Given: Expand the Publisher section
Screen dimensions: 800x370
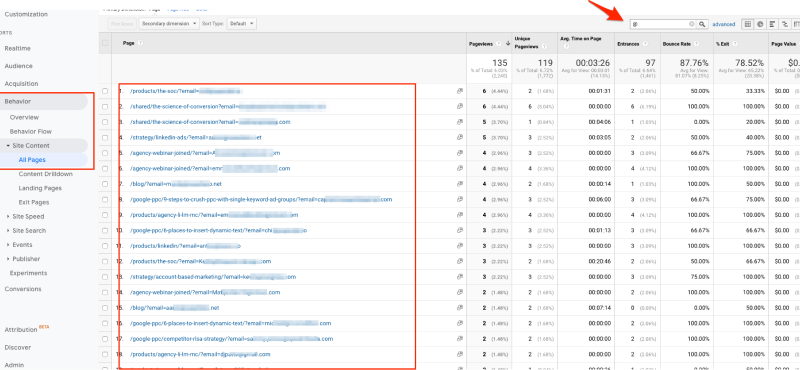Looking at the screenshot, I should (x=8, y=259).
